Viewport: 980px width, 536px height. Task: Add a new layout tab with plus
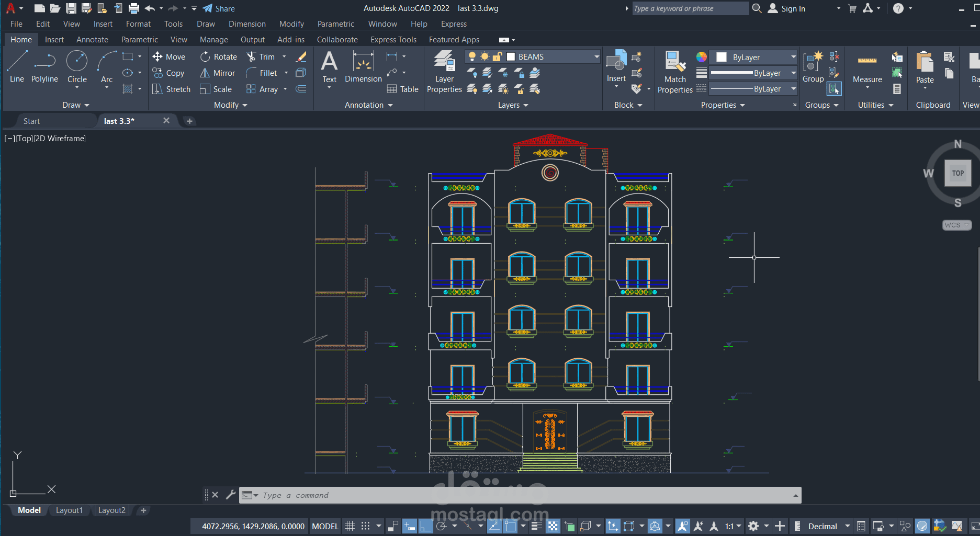(143, 510)
